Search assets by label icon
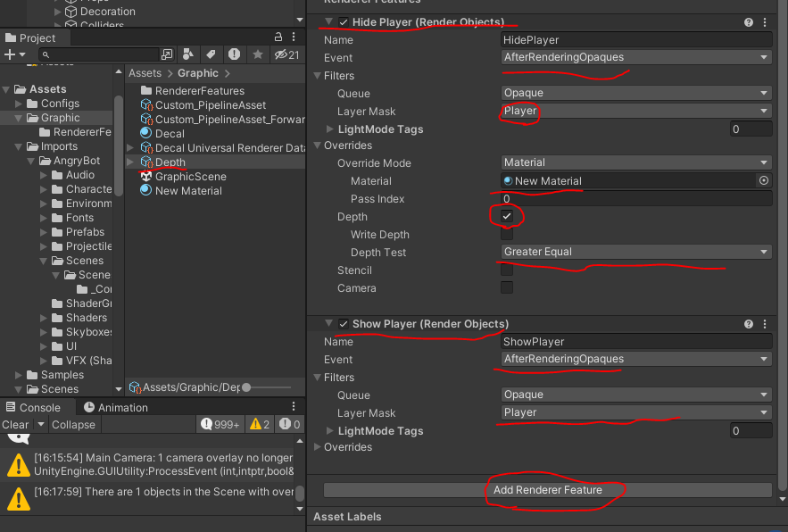The height and width of the screenshot is (532, 788). 212,54
